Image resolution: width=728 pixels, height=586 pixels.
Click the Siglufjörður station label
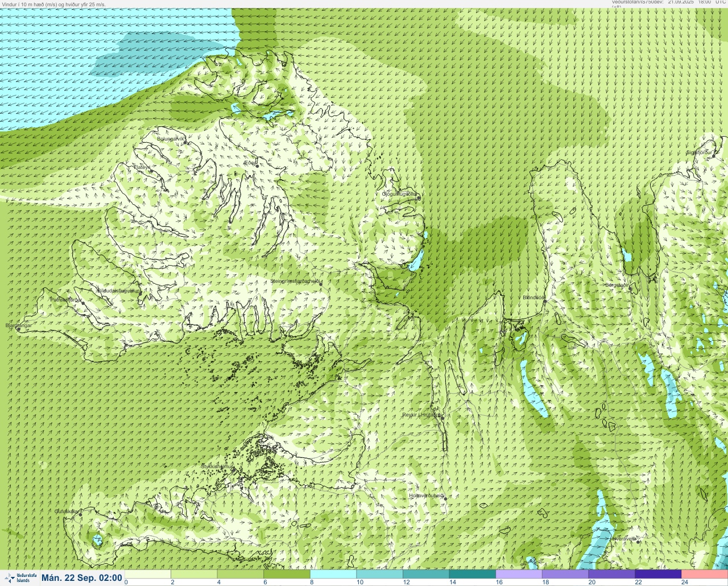coord(699,152)
